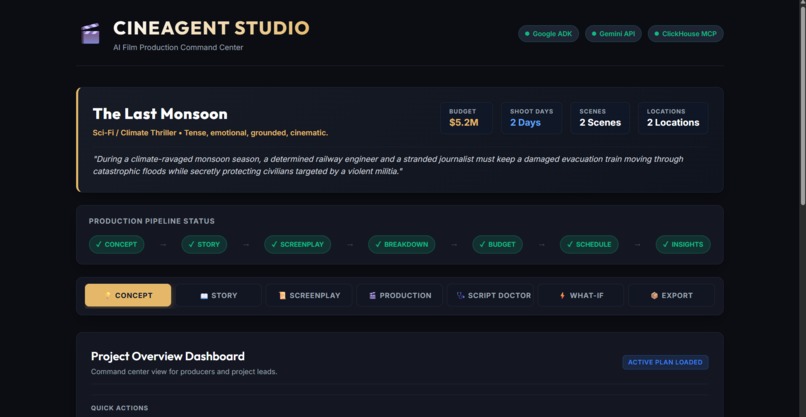Click the 'Command center view for producers' text
The image size is (806, 417).
tap(184, 372)
